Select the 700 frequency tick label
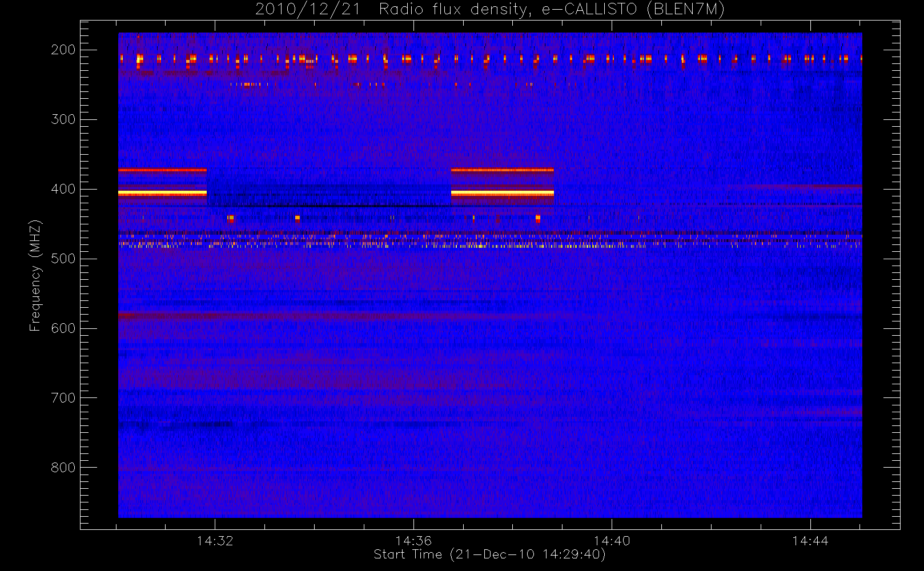This screenshot has width=924, height=571. [x=63, y=398]
